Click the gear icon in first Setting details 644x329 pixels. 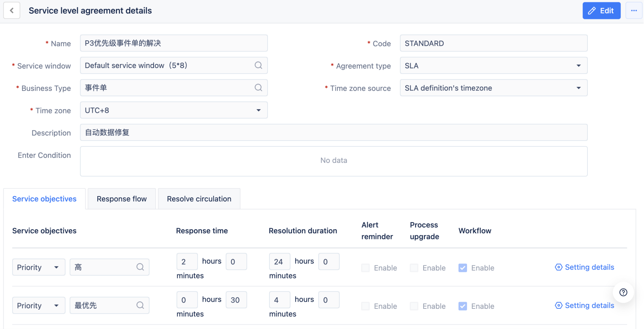559,267
